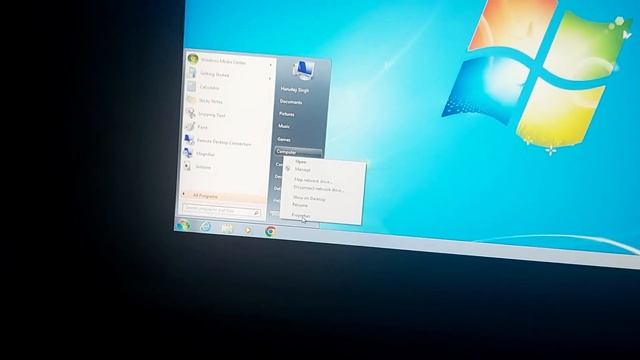Open Google Chrome from the taskbar
The height and width of the screenshot is (360, 640).
tap(270, 231)
